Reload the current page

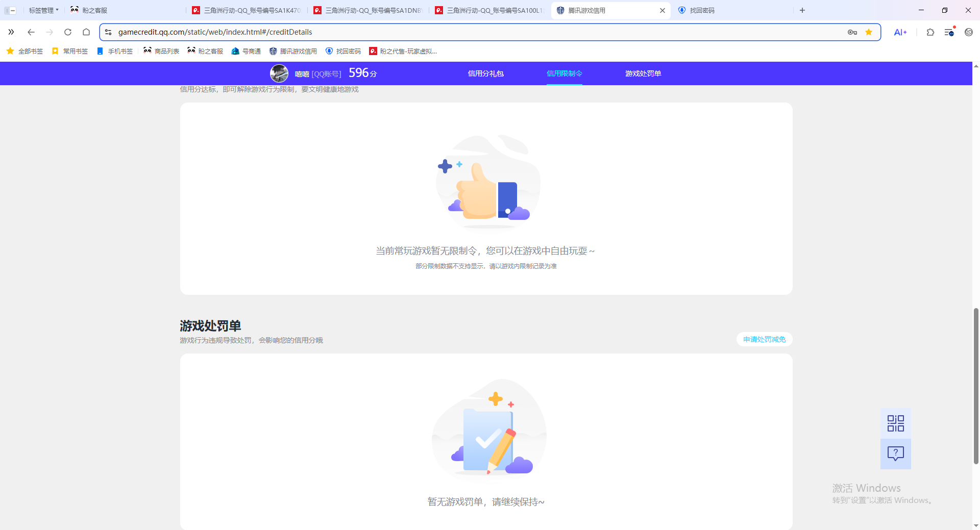[x=68, y=32]
